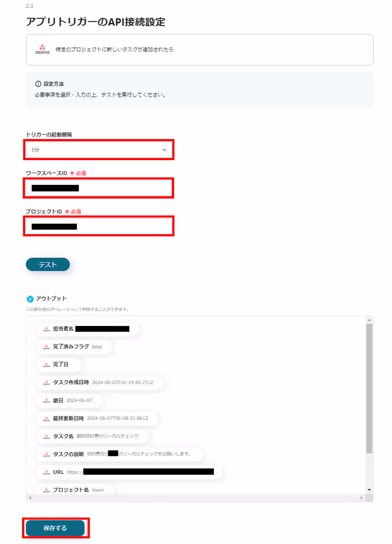Expand the interval list with the chevron arrow
This screenshot has height=544, width=392.
click(164, 150)
